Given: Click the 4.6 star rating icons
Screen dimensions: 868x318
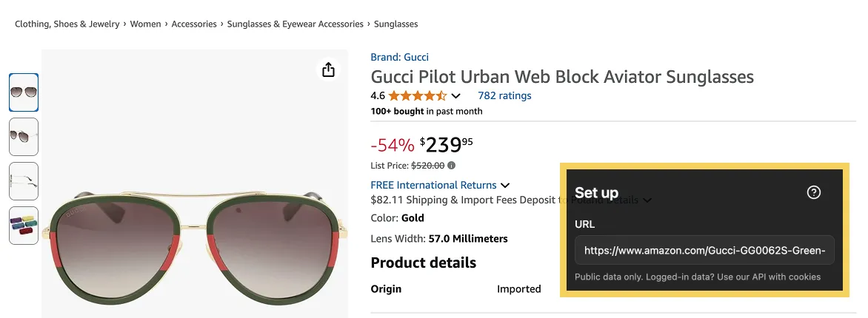Looking at the screenshot, I should pos(417,95).
